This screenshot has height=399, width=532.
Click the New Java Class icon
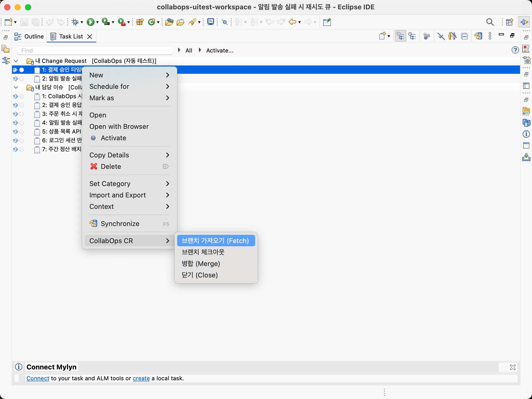click(151, 22)
